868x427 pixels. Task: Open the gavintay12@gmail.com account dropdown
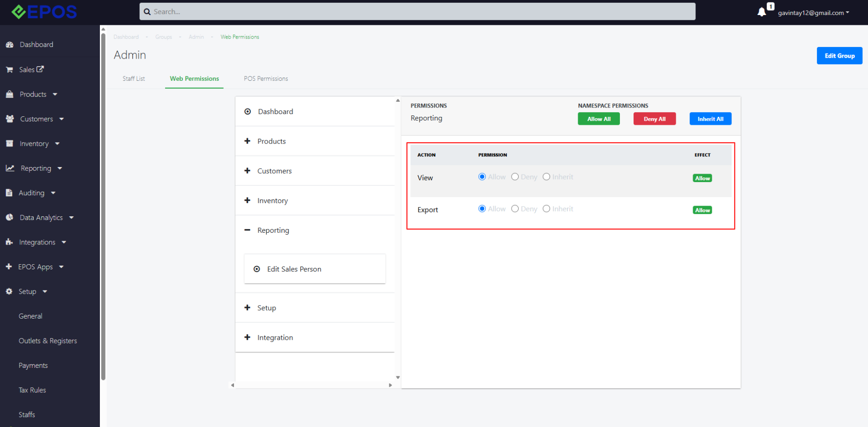click(814, 13)
